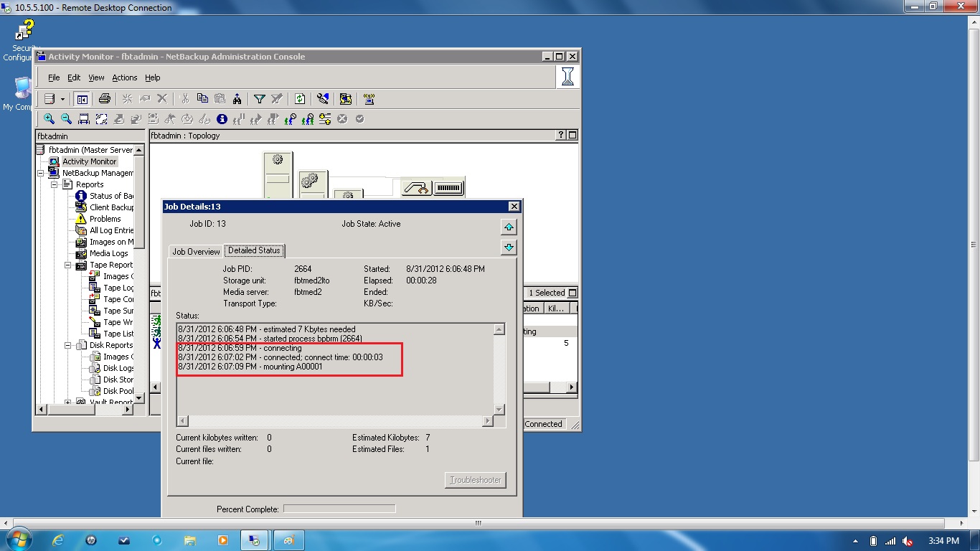Open the Print dialog from the toolbar
Screen dimensions: 980x551
click(x=104, y=98)
